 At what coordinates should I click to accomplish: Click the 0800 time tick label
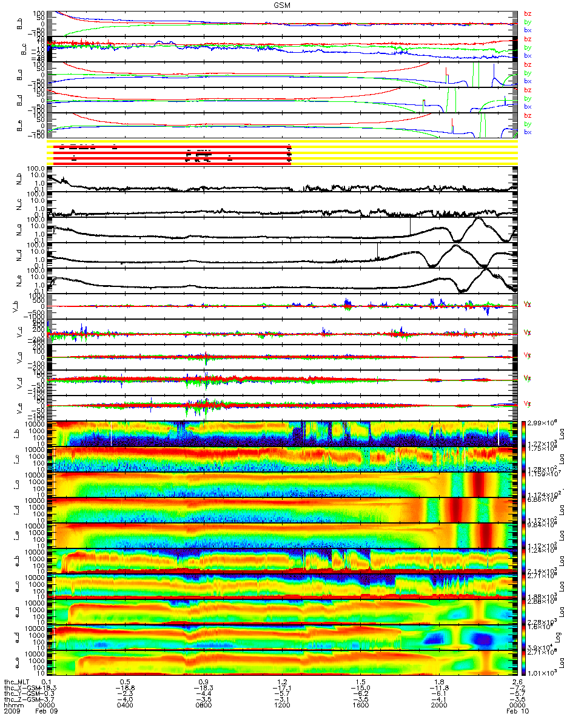(204, 706)
